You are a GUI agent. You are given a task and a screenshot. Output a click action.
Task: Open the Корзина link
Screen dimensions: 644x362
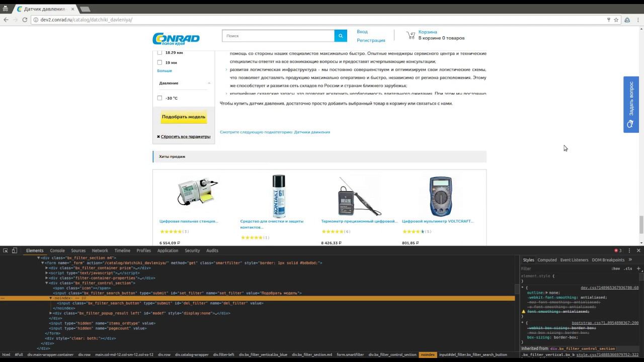click(x=428, y=32)
